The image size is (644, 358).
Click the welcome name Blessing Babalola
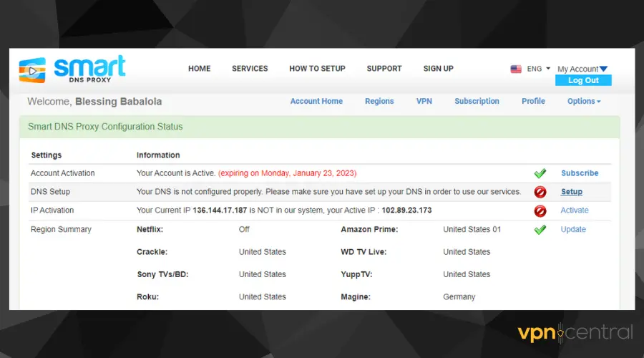118,102
